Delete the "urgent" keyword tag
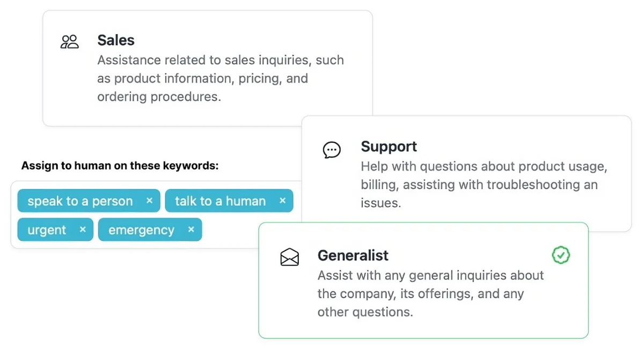Screen dimensions: 644x362 (83, 230)
